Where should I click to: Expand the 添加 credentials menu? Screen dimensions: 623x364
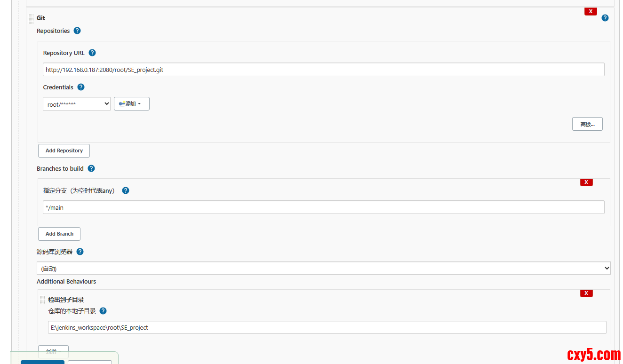(131, 104)
